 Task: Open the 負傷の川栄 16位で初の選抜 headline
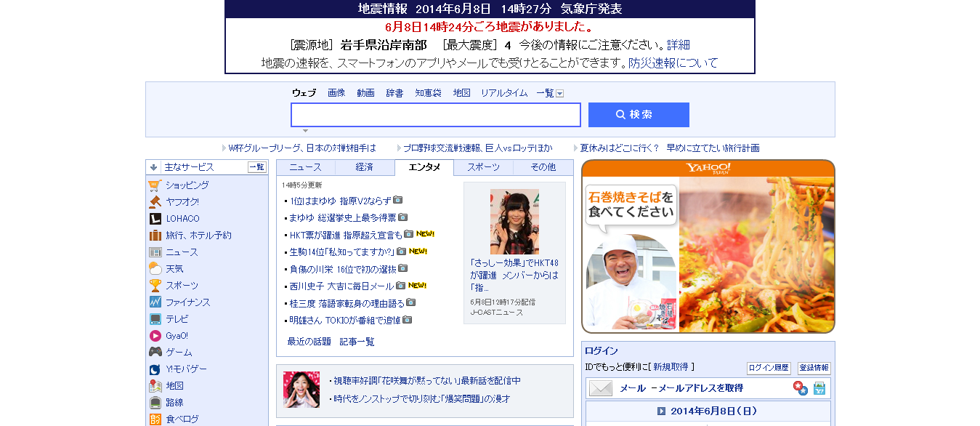(x=343, y=269)
